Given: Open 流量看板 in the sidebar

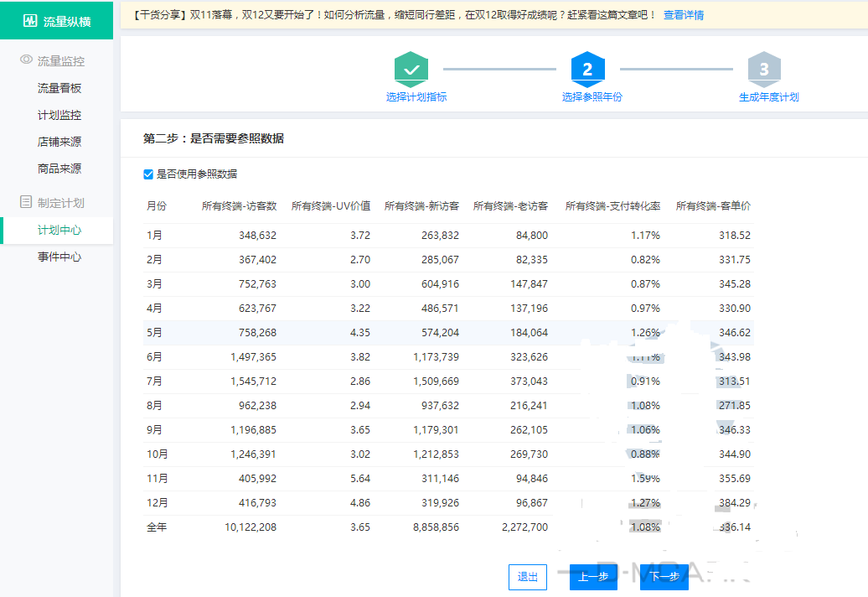Looking at the screenshot, I should [59, 88].
